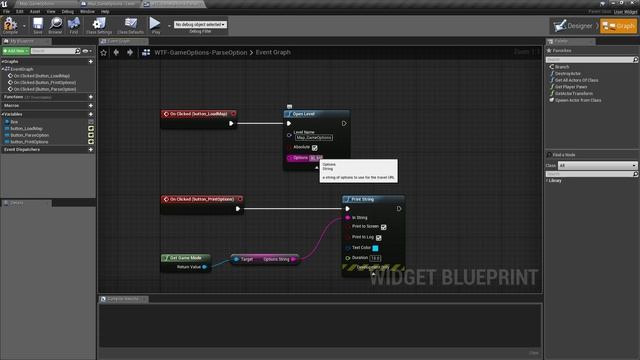Collapse the Variables section
Screen dimensions: 640x360
(x=3, y=114)
